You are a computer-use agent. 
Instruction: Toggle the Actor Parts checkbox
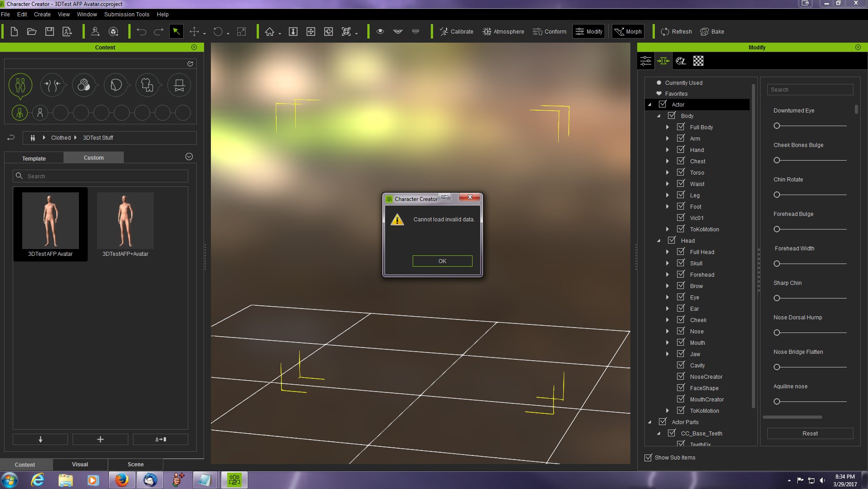coord(663,422)
